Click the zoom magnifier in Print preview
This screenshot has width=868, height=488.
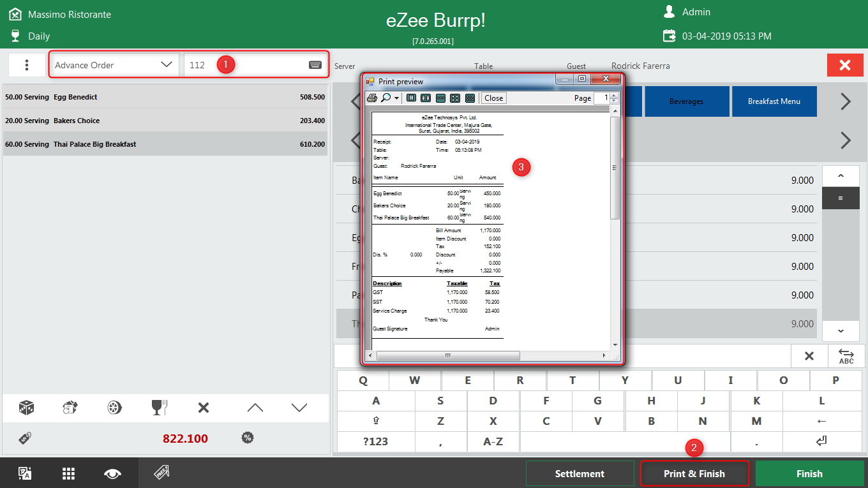[x=385, y=98]
